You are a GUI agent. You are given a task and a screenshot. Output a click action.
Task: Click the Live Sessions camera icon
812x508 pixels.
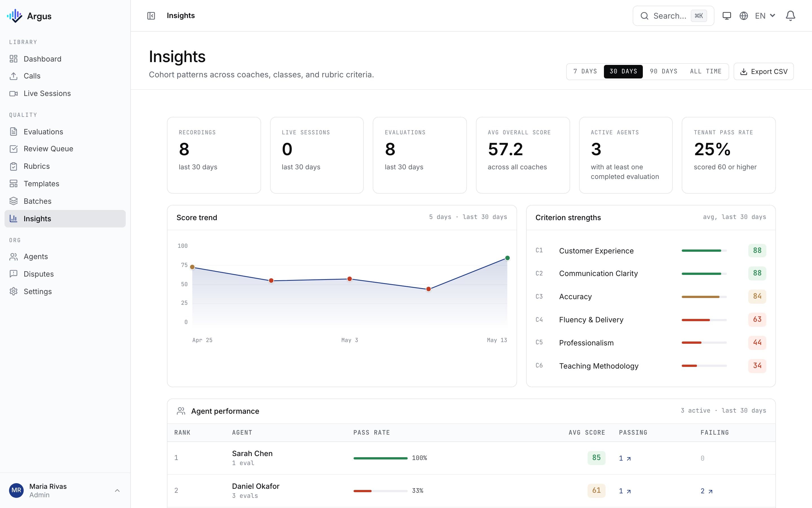[14, 93]
